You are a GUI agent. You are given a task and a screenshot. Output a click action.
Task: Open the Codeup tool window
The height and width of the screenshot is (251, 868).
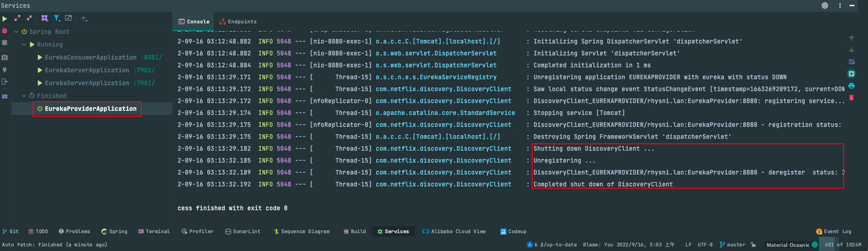pyautogui.click(x=513, y=231)
